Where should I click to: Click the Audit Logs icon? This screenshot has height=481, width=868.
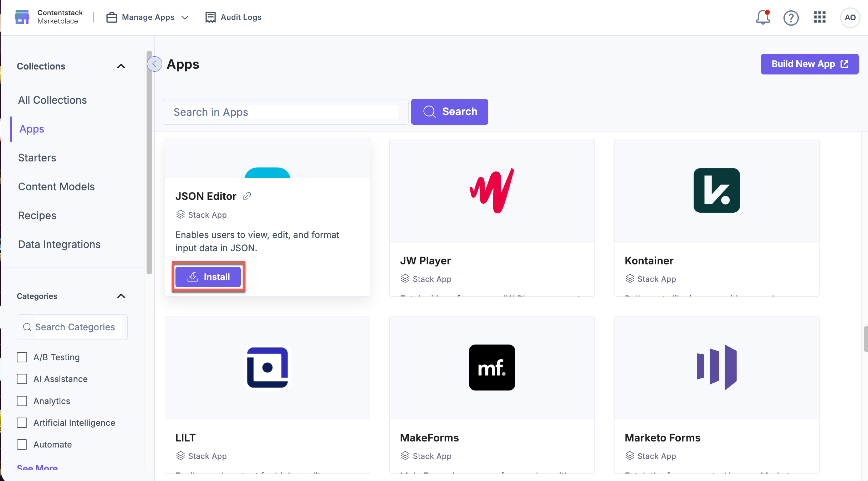point(210,17)
